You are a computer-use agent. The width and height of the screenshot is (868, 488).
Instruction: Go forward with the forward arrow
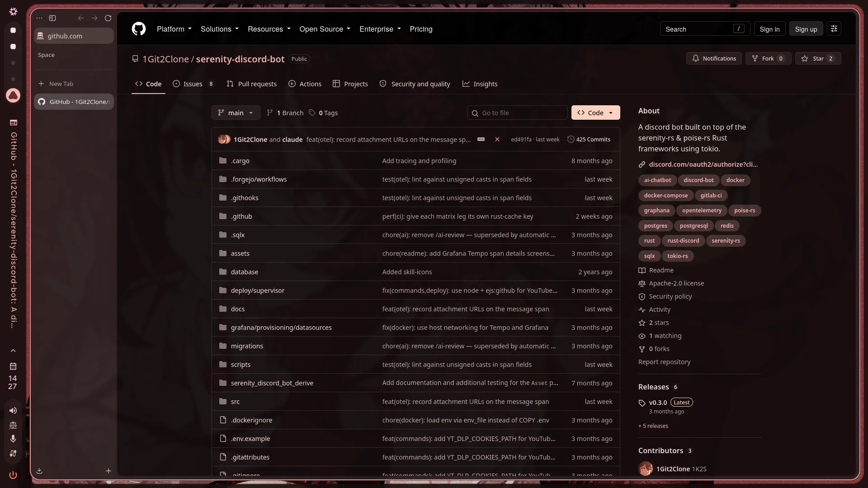94,18
